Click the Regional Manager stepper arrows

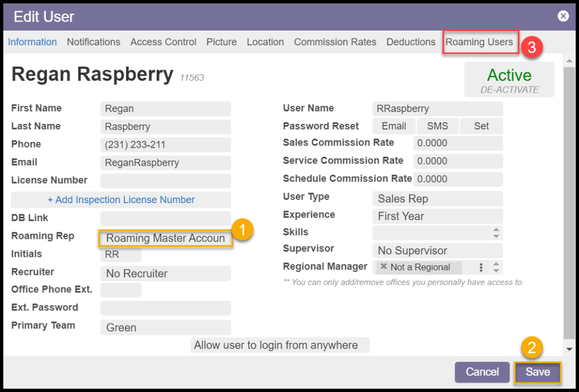(x=496, y=268)
